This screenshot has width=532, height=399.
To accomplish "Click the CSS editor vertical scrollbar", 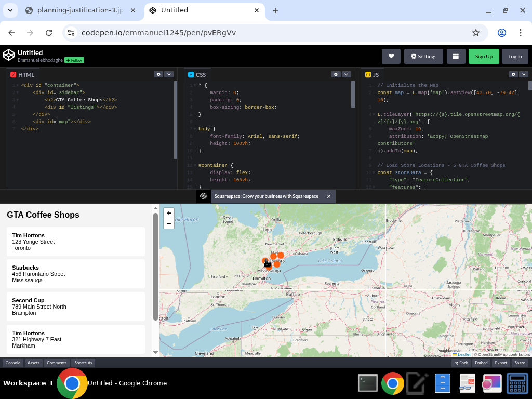I will click(x=353, y=94).
